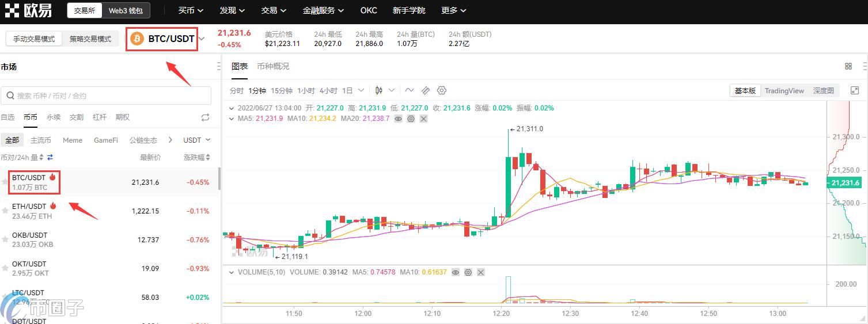Open the indicators line icon
Viewport: 868px width, 324px height.
[410, 90]
